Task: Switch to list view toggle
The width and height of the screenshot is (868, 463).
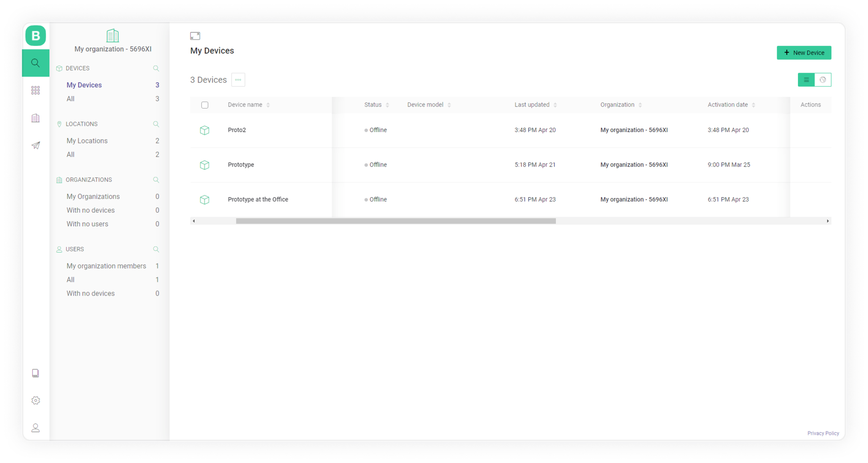Action: pyautogui.click(x=806, y=80)
